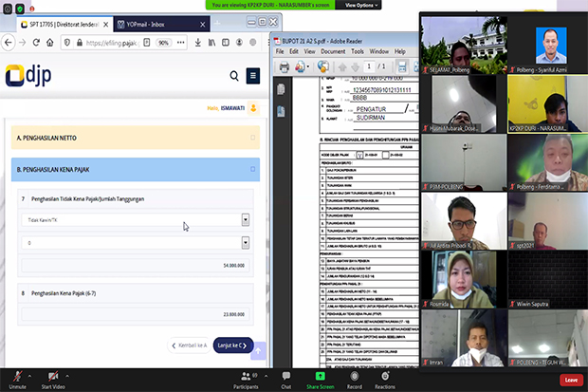This screenshot has height=392, width=588.
Task: Open the Tidak Kawin/TK status dropdown
Action: [x=136, y=220]
